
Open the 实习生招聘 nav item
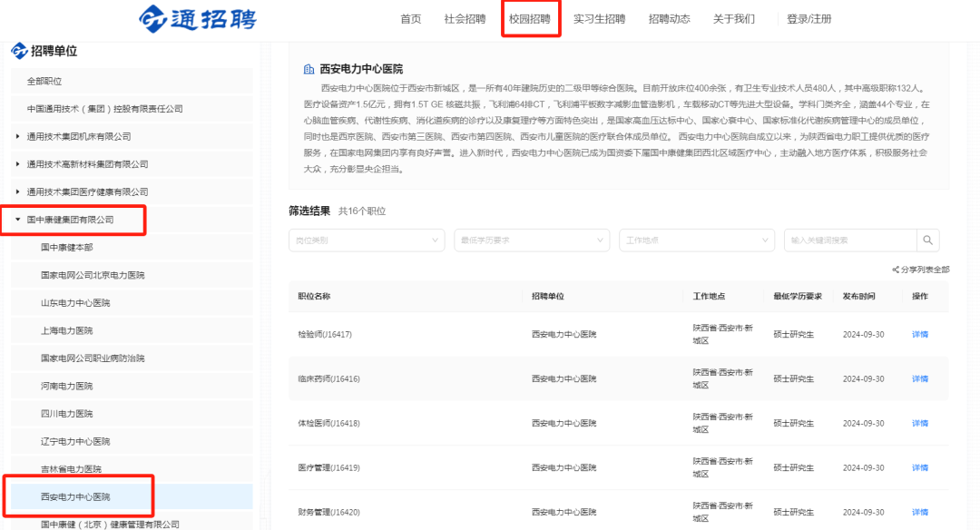pyautogui.click(x=600, y=19)
